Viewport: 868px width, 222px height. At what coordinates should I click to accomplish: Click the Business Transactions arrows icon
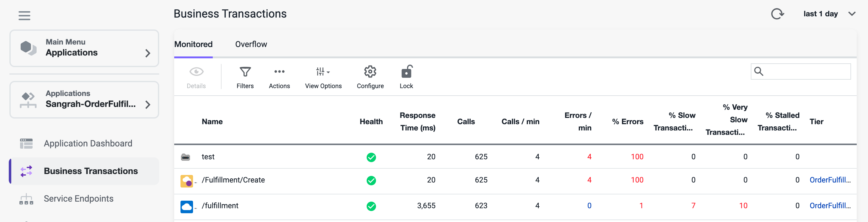[26, 171]
